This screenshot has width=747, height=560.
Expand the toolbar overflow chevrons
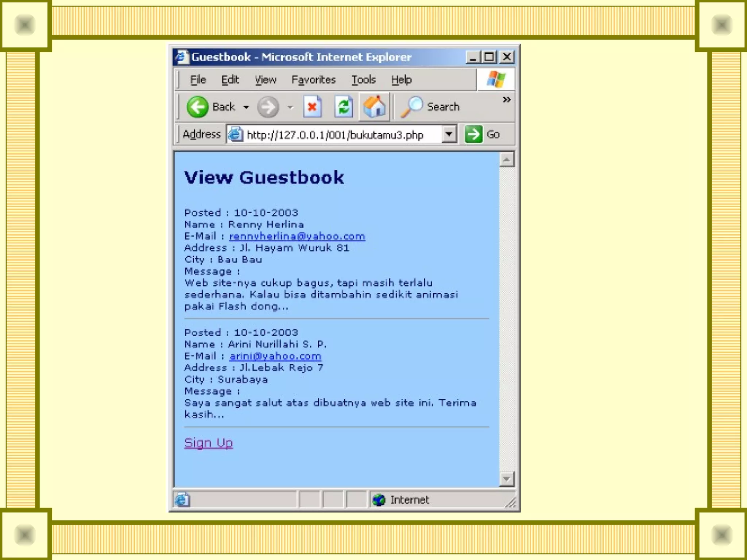(507, 100)
